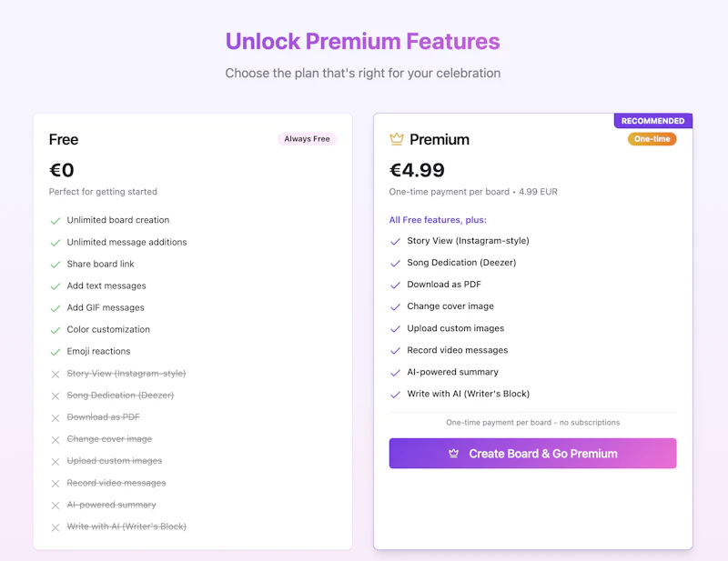
Task: Click the green checkmark beside Share board link
Action: 56,264
